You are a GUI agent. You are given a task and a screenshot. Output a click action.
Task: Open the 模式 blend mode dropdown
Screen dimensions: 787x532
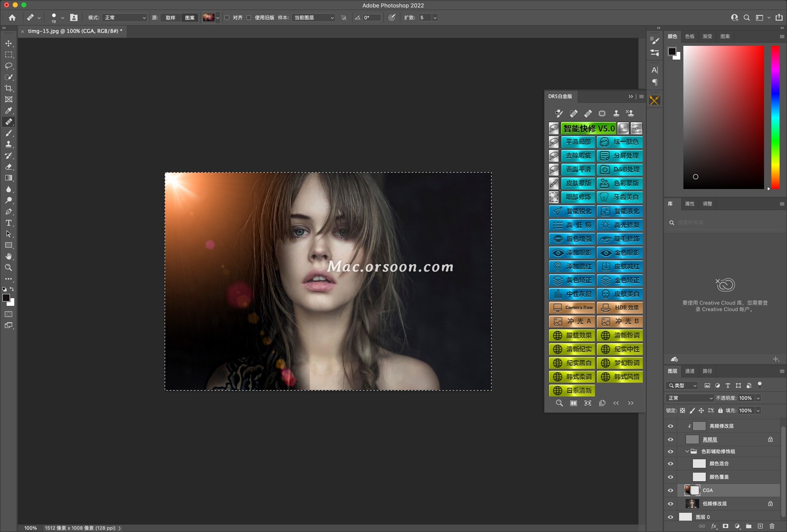[x=125, y=18]
